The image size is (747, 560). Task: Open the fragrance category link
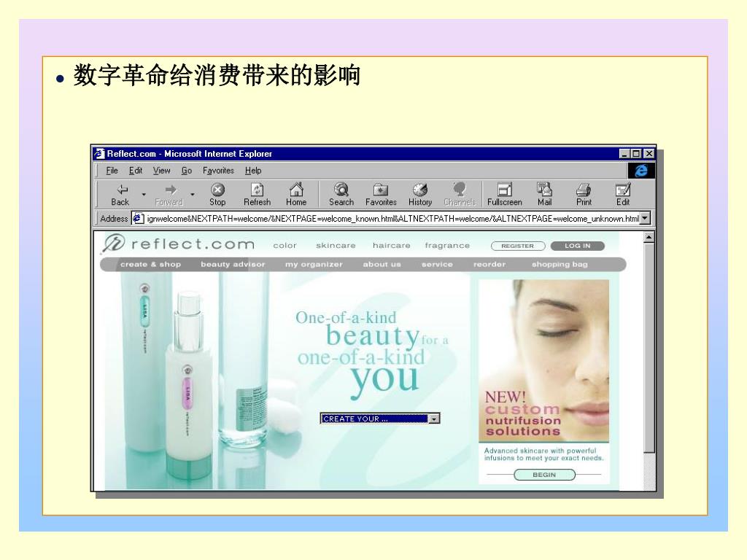tap(447, 246)
